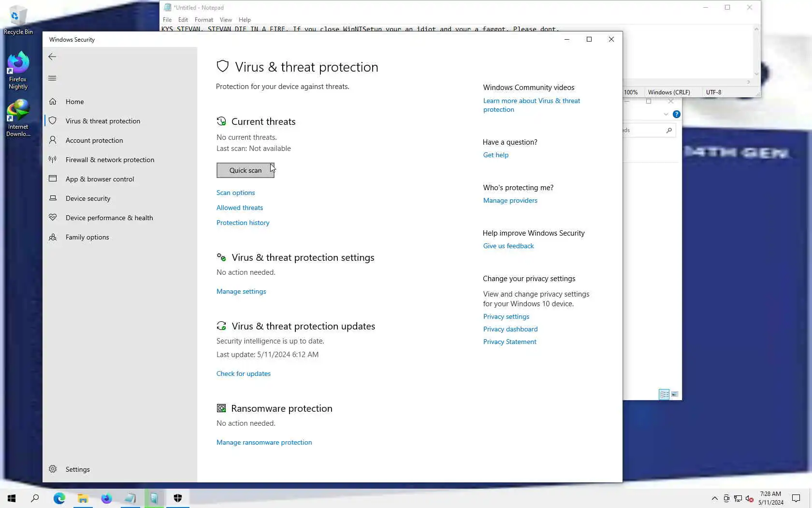Image resolution: width=812 pixels, height=508 pixels.
Task: Open Manage ransomware protection
Action: [264, 442]
